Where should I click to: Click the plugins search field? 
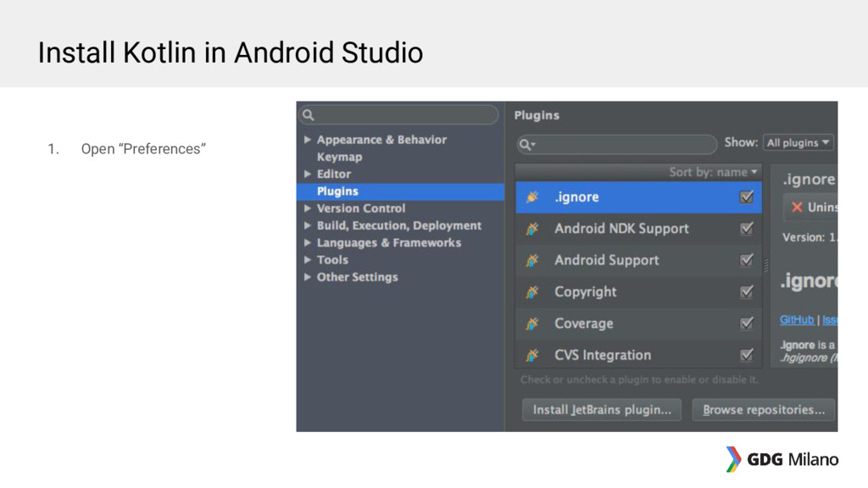(x=617, y=144)
